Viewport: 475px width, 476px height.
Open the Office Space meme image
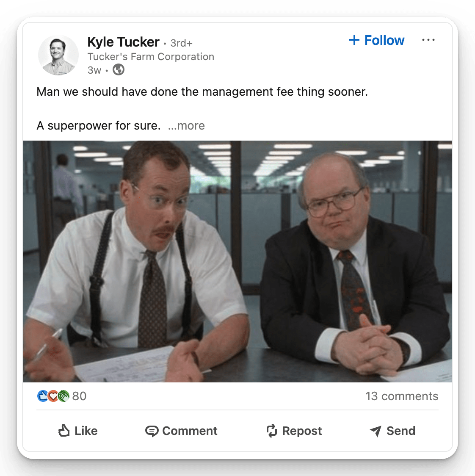click(x=237, y=261)
